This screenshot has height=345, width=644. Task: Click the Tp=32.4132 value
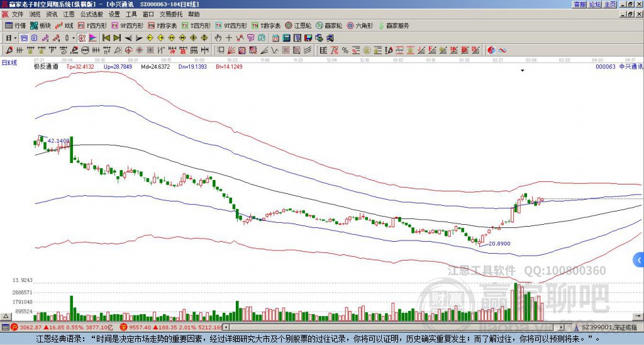[x=80, y=66]
